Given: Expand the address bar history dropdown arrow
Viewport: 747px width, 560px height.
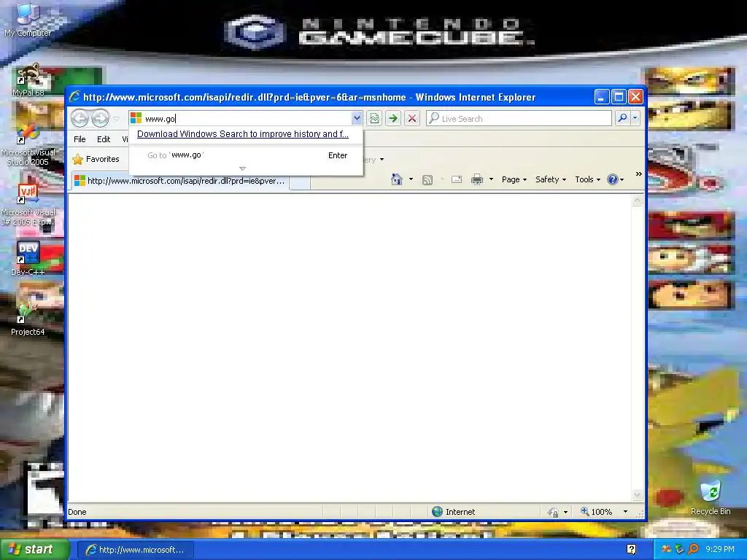Looking at the screenshot, I should pyautogui.click(x=357, y=119).
